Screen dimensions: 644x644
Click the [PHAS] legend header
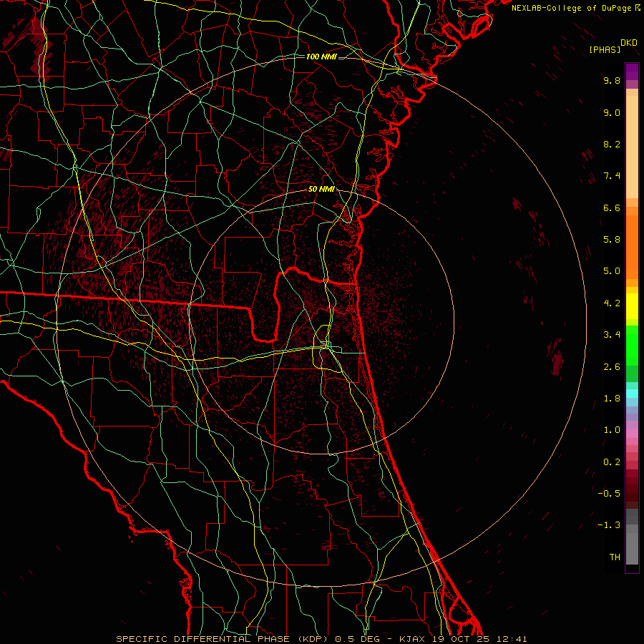(x=605, y=49)
